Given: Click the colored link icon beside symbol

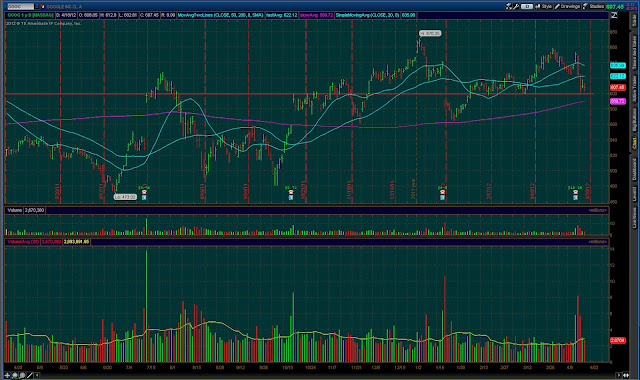Looking at the screenshot, I should (42, 7).
